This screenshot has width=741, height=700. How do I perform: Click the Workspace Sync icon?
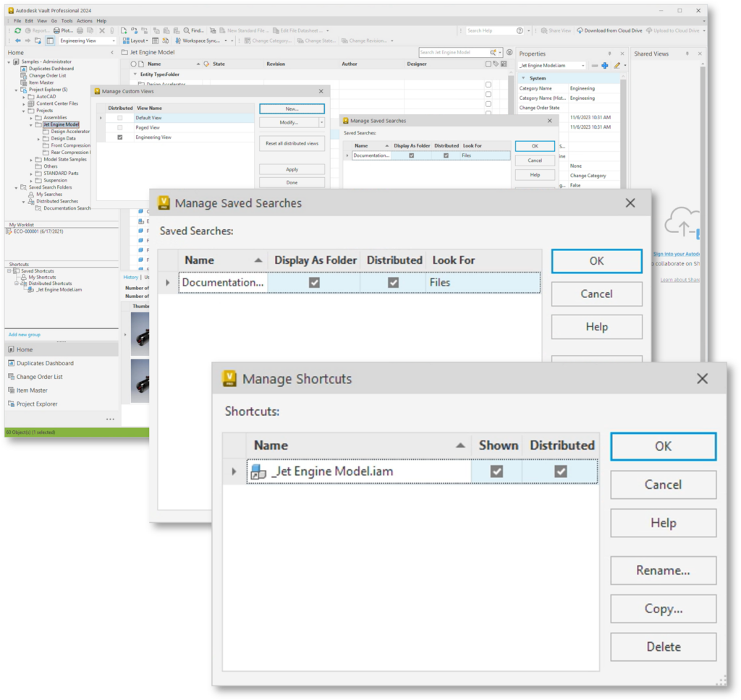pyautogui.click(x=178, y=40)
